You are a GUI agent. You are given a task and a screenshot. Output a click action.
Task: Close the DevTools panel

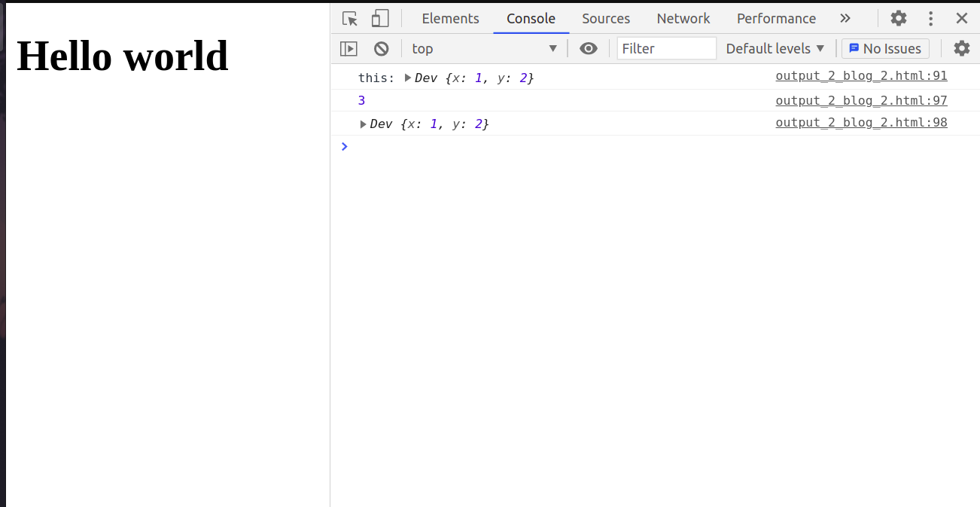click(962, 19)
